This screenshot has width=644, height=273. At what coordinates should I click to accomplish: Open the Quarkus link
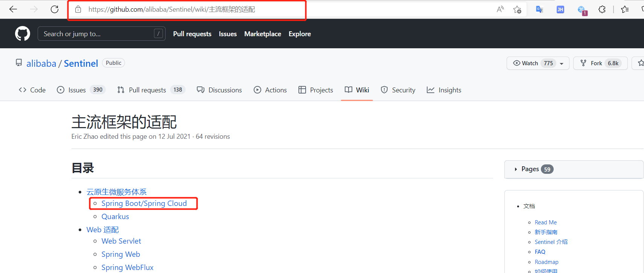115,216
